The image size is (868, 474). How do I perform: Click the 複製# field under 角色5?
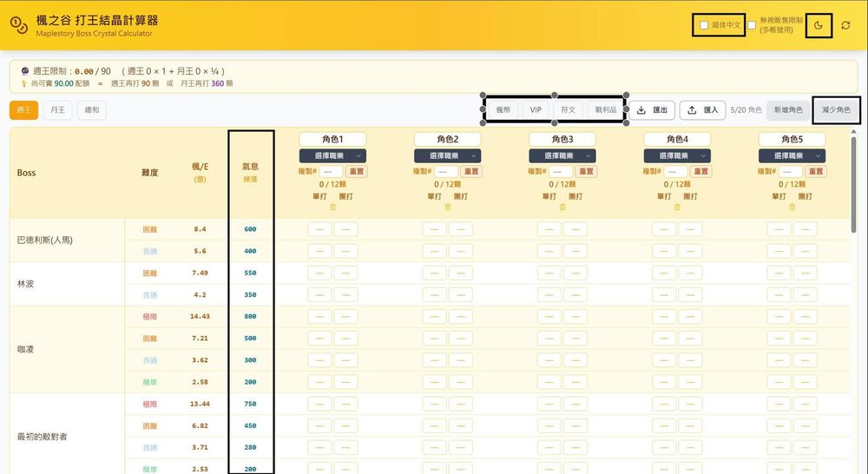(790, 171)
